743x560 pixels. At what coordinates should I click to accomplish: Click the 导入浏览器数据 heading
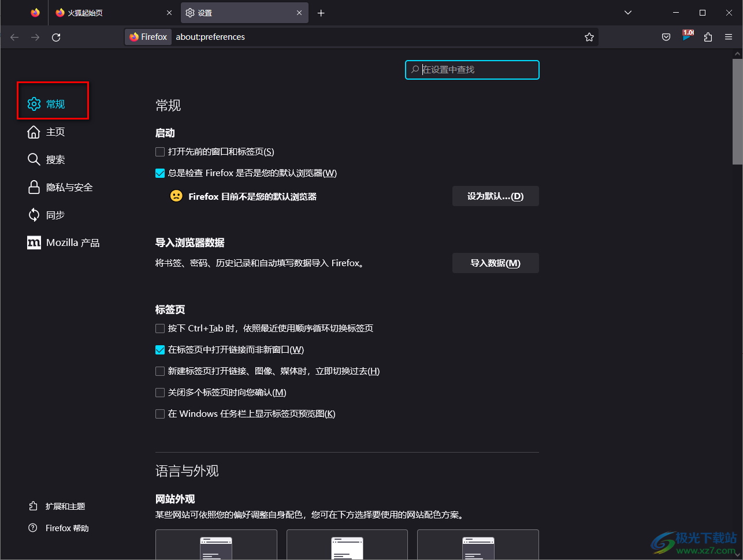[x=190, y=243]
